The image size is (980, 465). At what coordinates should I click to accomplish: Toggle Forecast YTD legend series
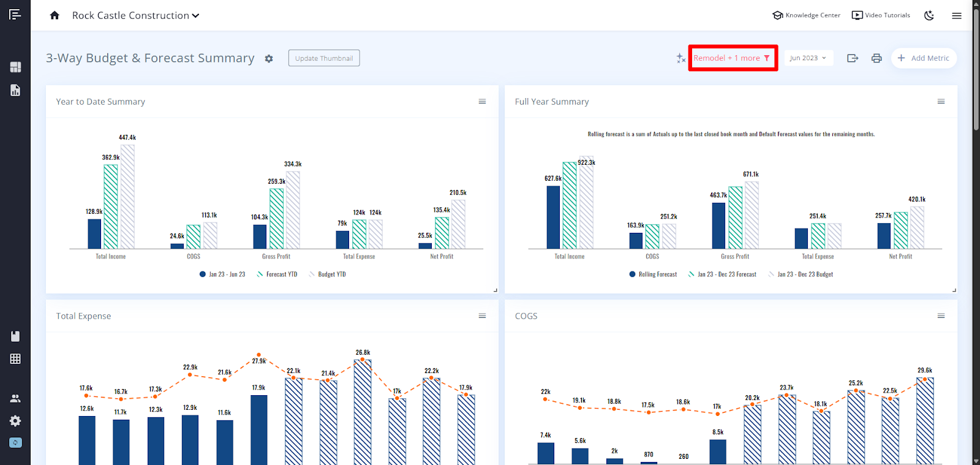pos(277,274)
